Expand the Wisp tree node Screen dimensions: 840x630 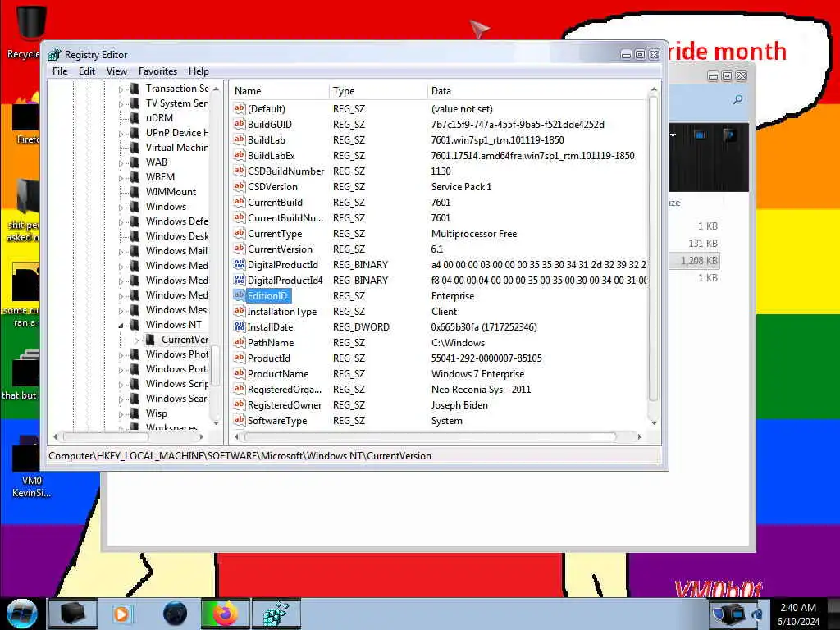(x=121, y=413)
